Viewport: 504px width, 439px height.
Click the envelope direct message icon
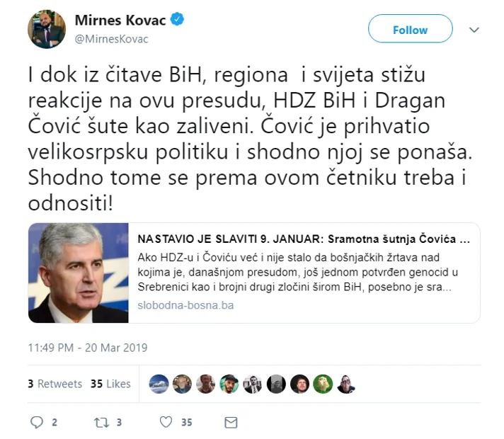(231, 422)
